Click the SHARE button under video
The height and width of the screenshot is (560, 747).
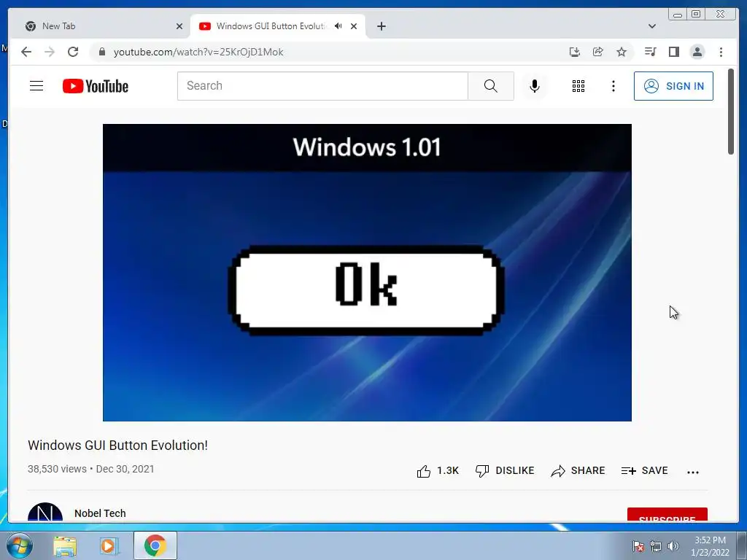coord(578,470)
